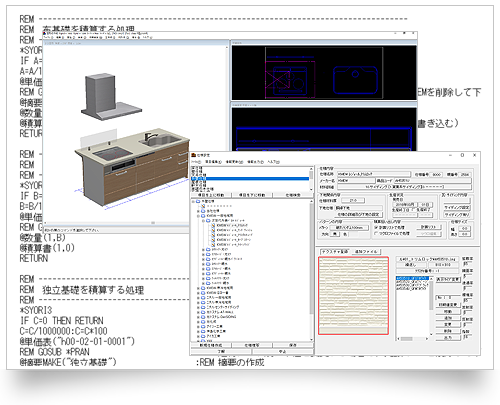
Task: Click the sink faucet in the CAD 3D view
Action: pyautogui.click(x=150, y=137)
